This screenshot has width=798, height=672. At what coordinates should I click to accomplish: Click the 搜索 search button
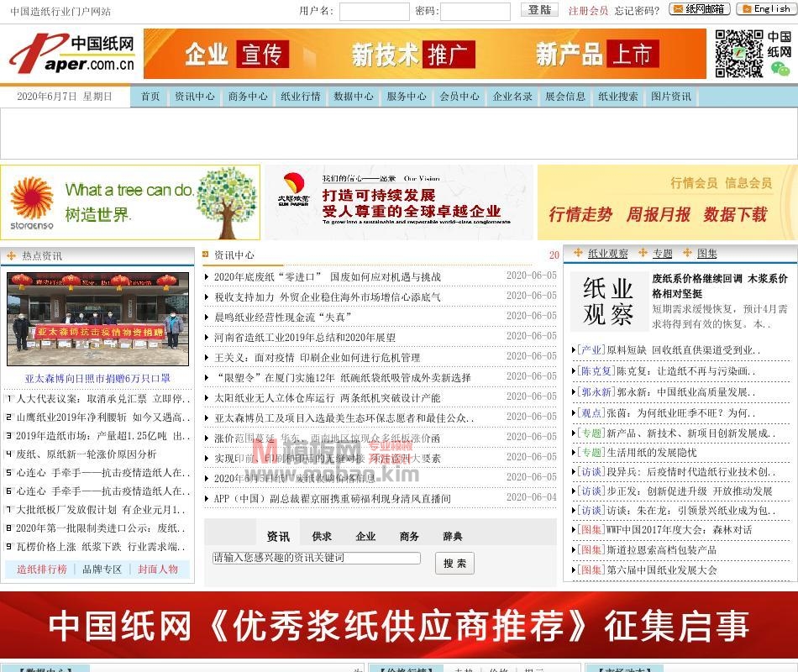pyautogui.click(x=454, y=563)
